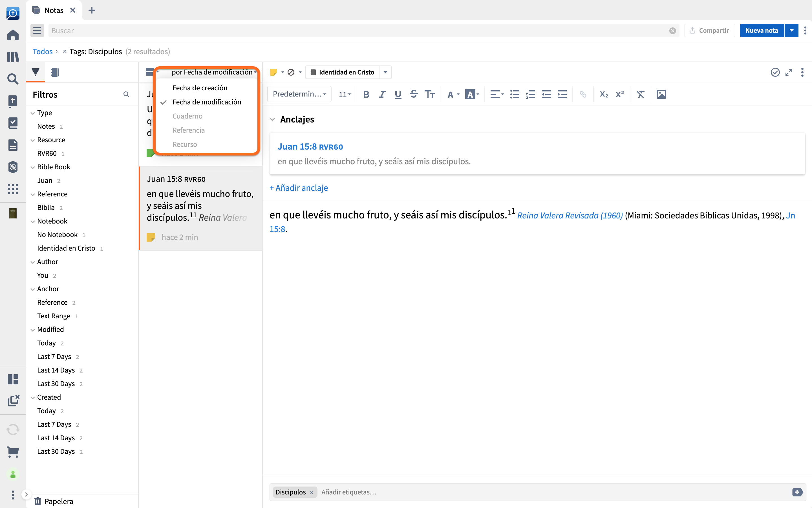Open the text color picker
Viewport: 812px width, 508px height.
coord(453,95)
